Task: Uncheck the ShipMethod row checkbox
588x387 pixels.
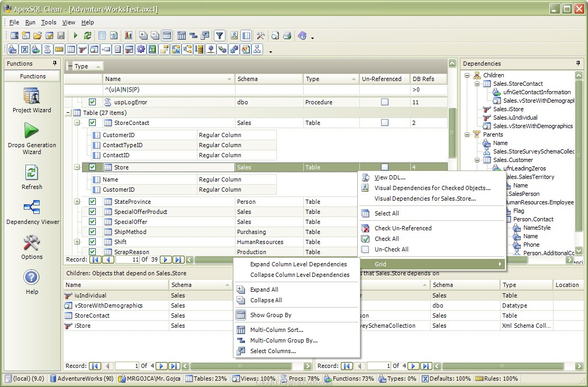Action: pos(92,232)
